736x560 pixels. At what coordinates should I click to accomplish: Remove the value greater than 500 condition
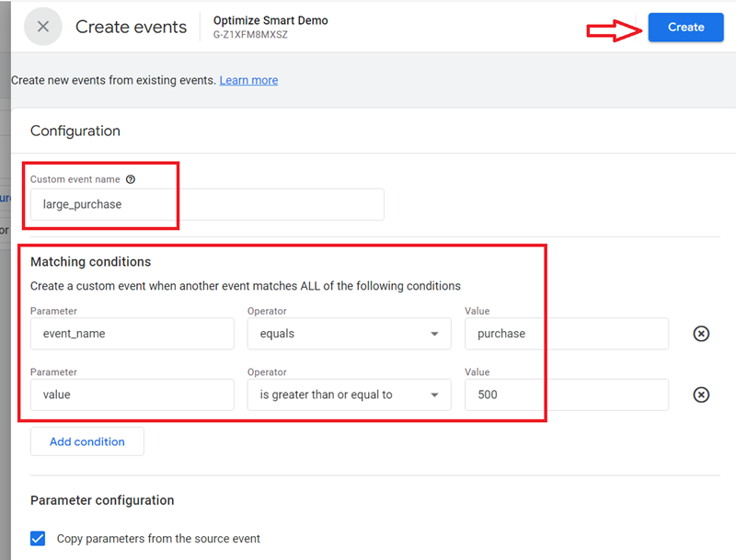[x=701, y=394]
